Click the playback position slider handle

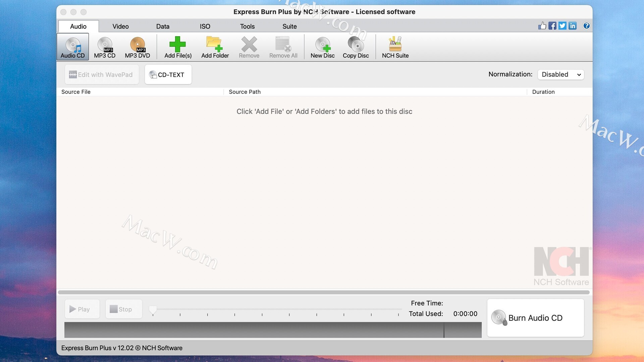(x=153, y=310)
